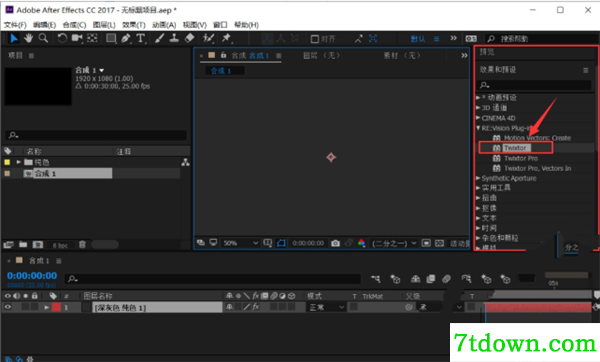The width and height of the screenshot is (600, 362).
Task: Toggle the transparency grid button in viewer
Action: (439, 243)
